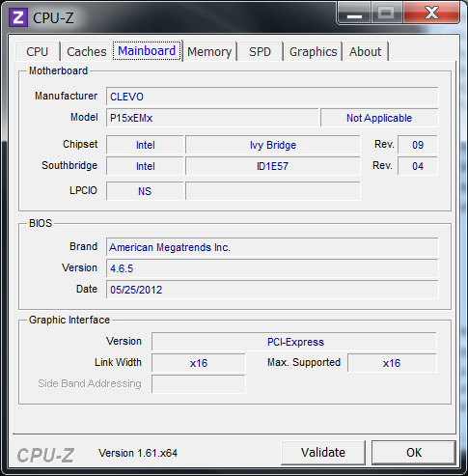Click the empty LPCIO model field
This screenshot has width=468, height=476.
[x=273, y=191]
